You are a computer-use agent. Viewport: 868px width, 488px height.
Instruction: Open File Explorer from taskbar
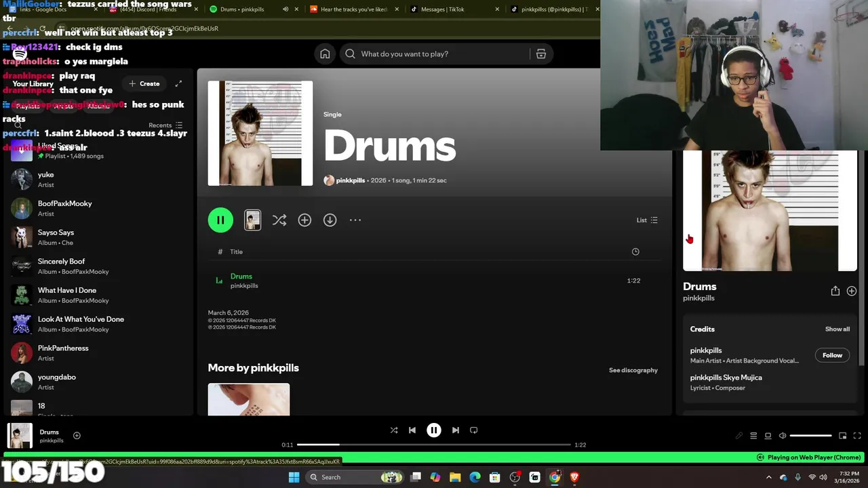click(x=455, y=477)
